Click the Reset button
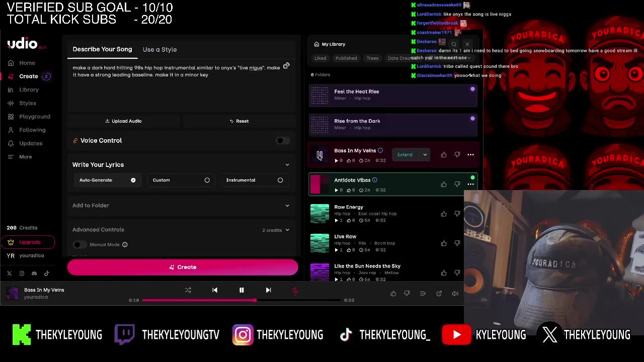 pos(239,121)
